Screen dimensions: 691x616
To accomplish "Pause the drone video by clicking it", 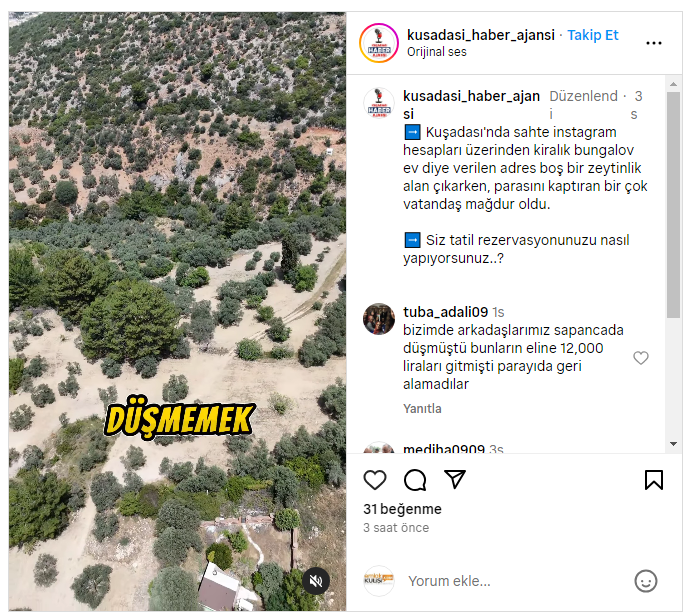I will click(x=177, y=311).
